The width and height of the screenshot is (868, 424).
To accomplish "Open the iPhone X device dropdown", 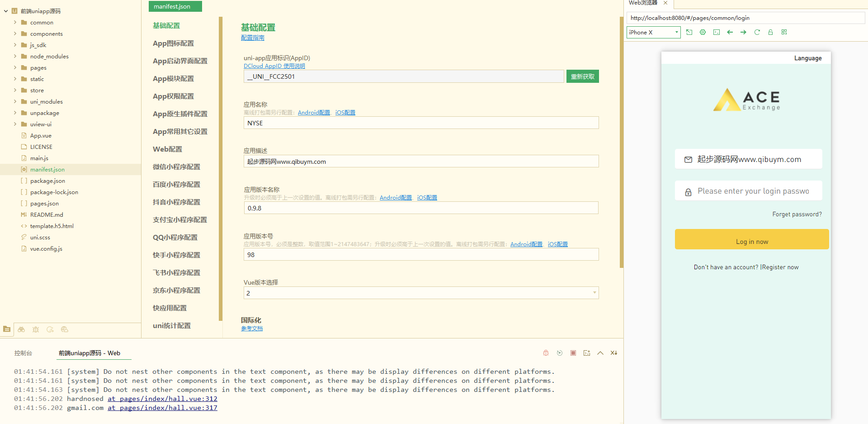I will coord(653,32).
